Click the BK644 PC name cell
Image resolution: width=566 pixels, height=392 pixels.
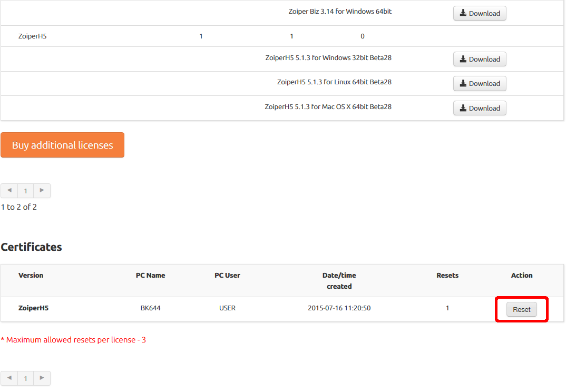point(150,308)
